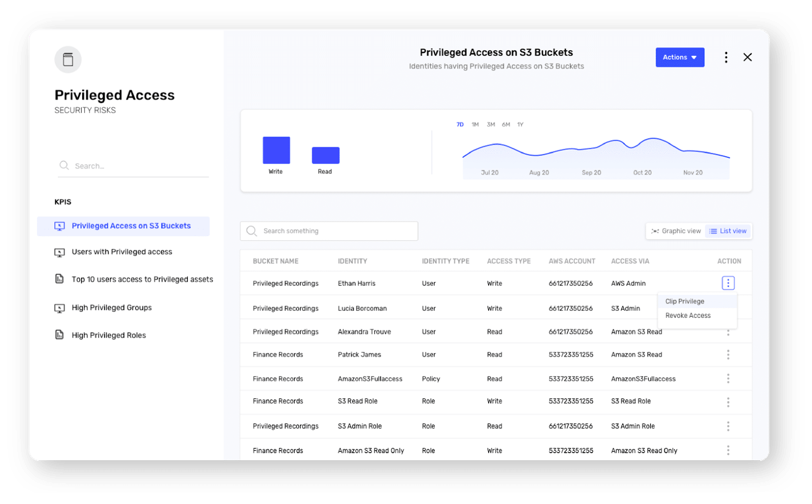Switch chart period to 1M
This screenshot has height=504, width=812.
click(475, 124)
